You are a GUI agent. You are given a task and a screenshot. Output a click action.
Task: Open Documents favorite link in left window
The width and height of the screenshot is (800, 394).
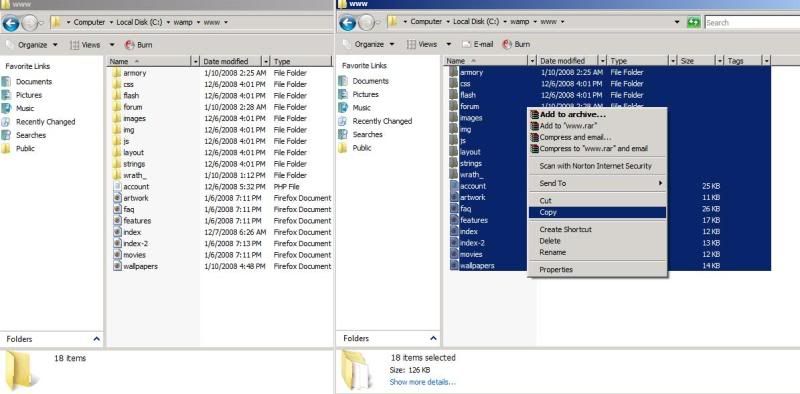[34, 82]
